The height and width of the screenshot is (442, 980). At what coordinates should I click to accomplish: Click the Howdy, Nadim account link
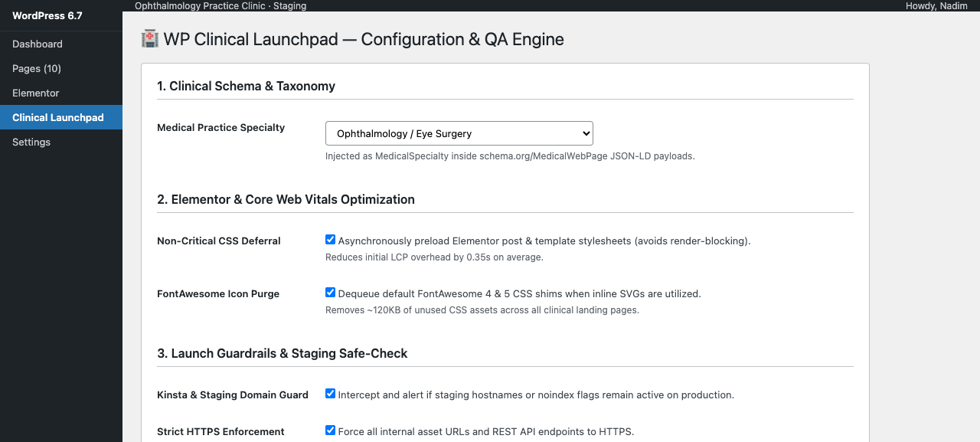(x=936, y=6)
